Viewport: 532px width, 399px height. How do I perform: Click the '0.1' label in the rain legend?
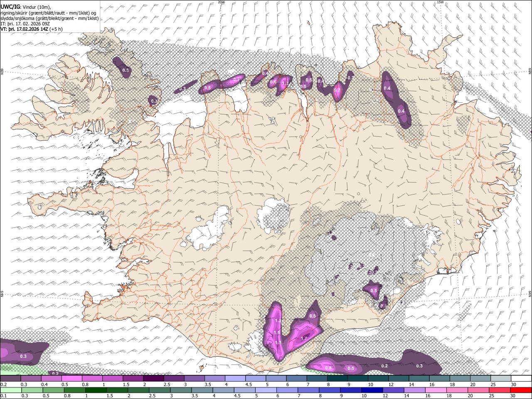(x=3, y=396)
